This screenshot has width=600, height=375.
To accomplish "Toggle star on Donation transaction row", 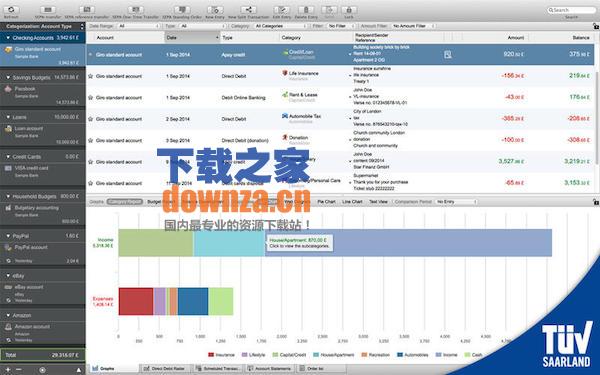I will tap(91, 140).
